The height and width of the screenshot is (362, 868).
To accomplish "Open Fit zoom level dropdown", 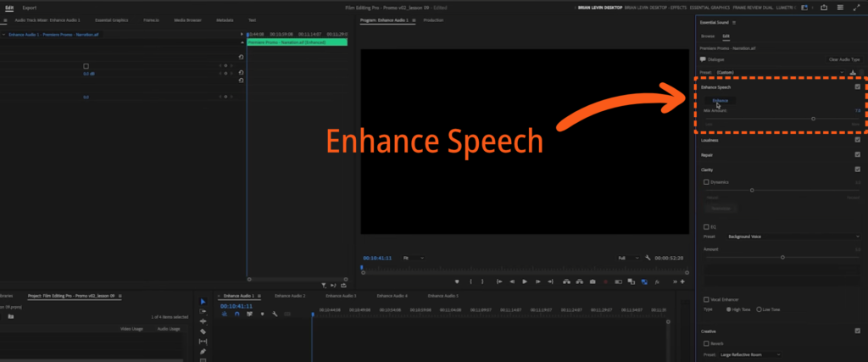I will coord(414,258).
